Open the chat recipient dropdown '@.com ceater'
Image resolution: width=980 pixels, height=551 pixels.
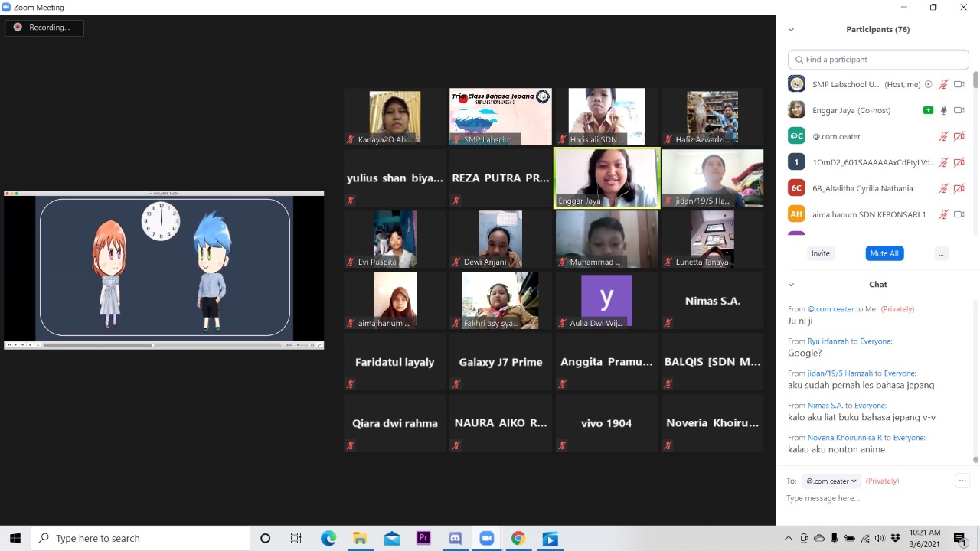(831, 481)
